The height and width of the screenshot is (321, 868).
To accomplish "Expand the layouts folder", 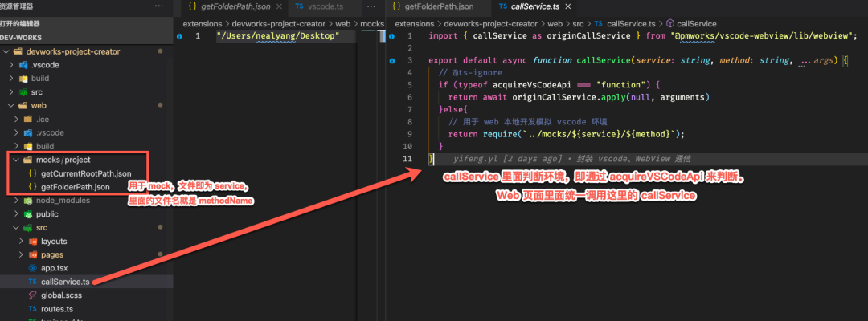I will point(20,242).
